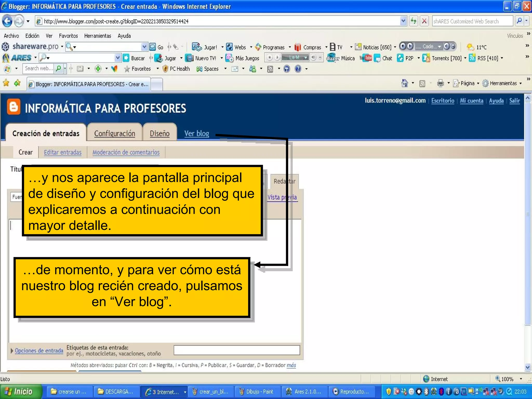Click the search magnifier next to shARES search box
532x399 pixels.
pyautogui.click(x=519, y=21)
